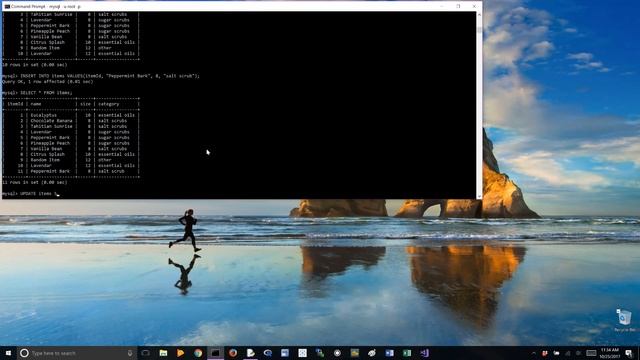Screen dimensions: 640x360
Task: Click the network icon in system tray
Action: [x=568, y=353]
